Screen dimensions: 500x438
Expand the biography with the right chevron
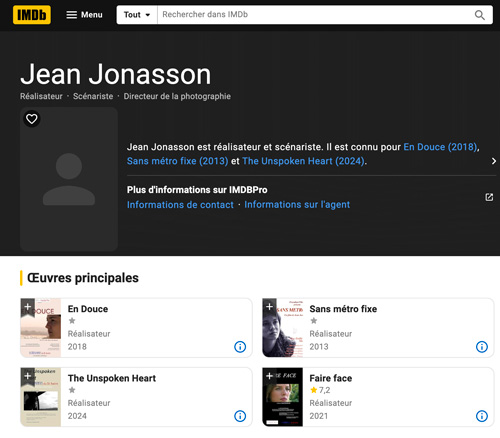coord(493,161)
